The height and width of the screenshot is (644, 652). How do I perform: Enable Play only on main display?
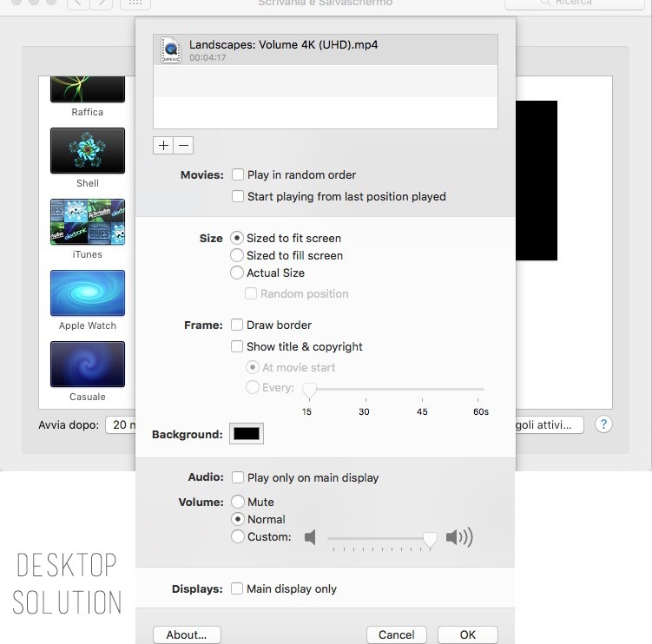tap(238, 477)
